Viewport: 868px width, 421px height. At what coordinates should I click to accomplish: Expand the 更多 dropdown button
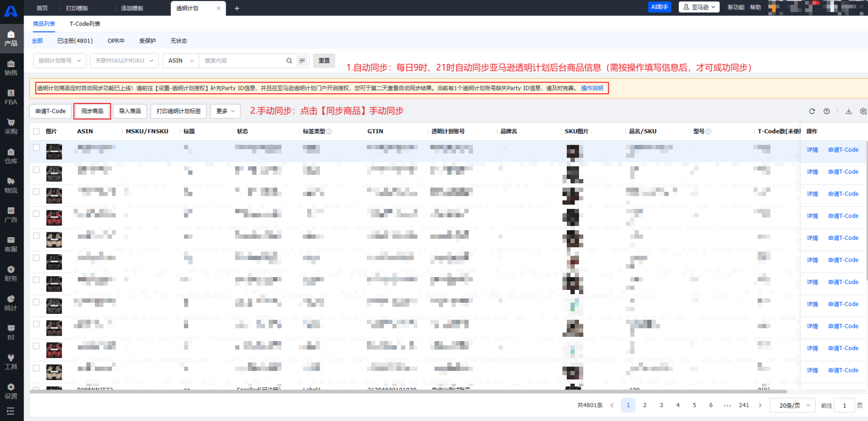coord(225,111)
